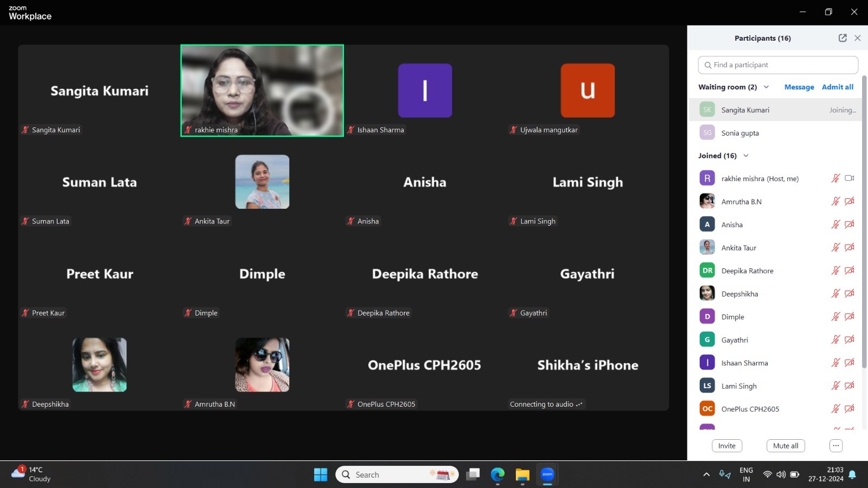Toggle rakhie mishra's video camera icon

(x=850, y=178)
